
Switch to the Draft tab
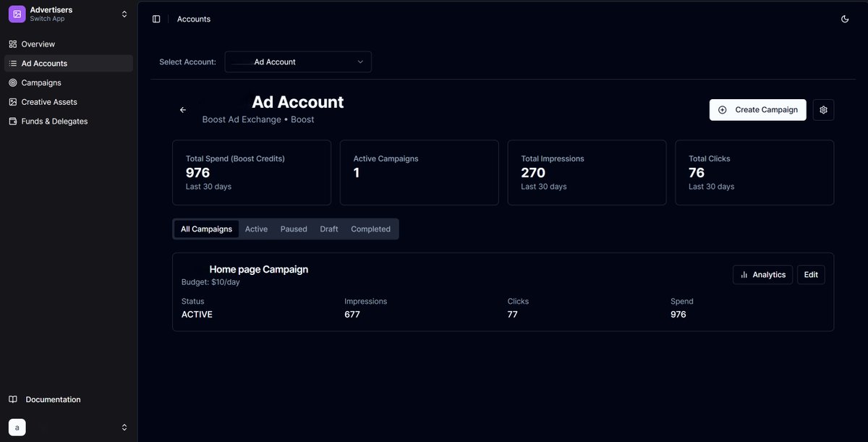(329, 229)
